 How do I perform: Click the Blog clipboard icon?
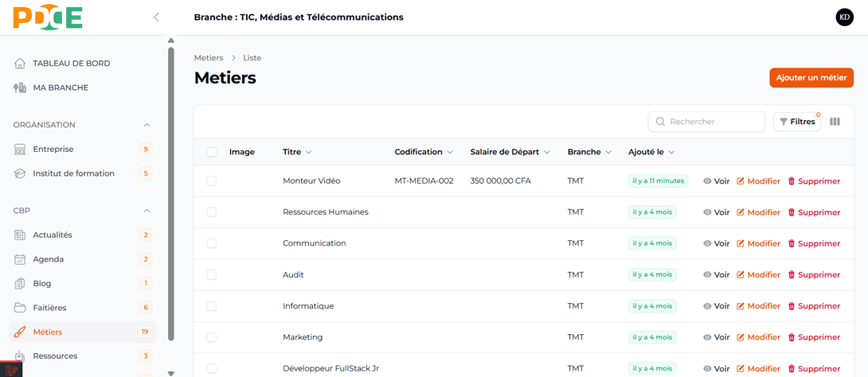(20, 284)
